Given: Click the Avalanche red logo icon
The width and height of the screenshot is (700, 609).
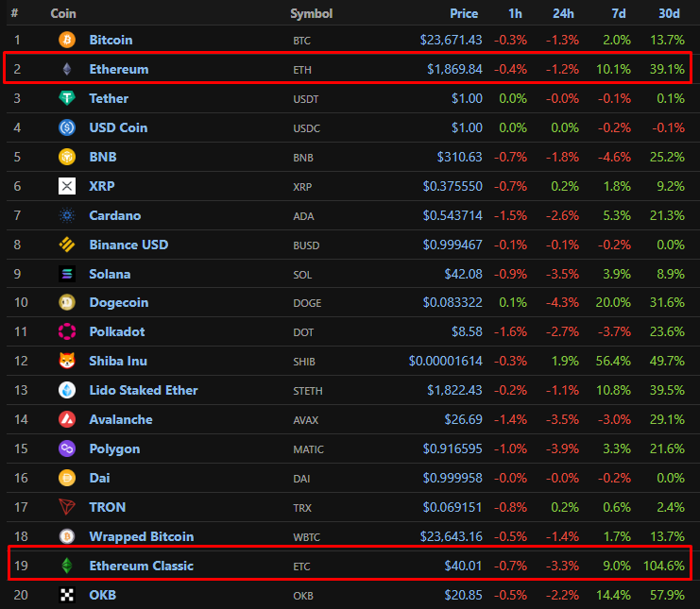Looking at the screenshot, I should point(67,419).
